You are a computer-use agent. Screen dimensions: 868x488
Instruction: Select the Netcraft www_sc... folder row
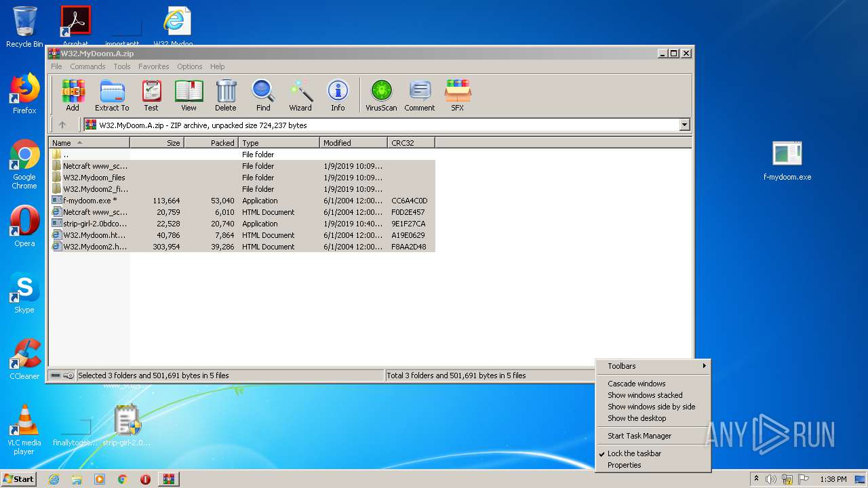point(242,166)
